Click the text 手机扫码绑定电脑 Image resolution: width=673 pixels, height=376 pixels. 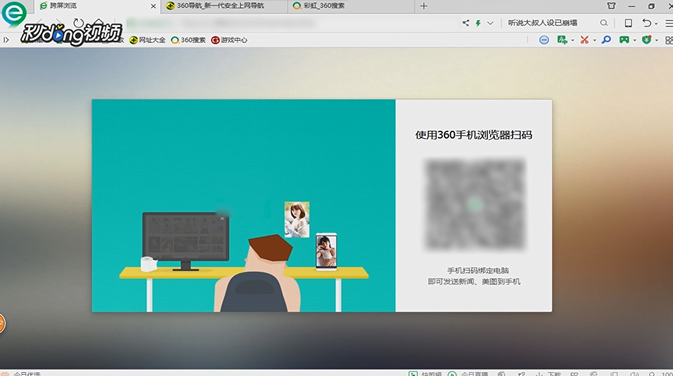click(x=478, y=270)
